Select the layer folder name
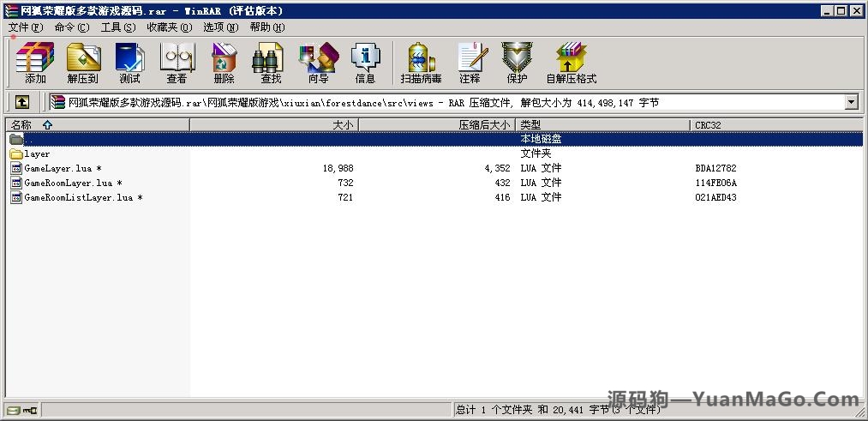The image size is (868, 421). pos(37,154)
